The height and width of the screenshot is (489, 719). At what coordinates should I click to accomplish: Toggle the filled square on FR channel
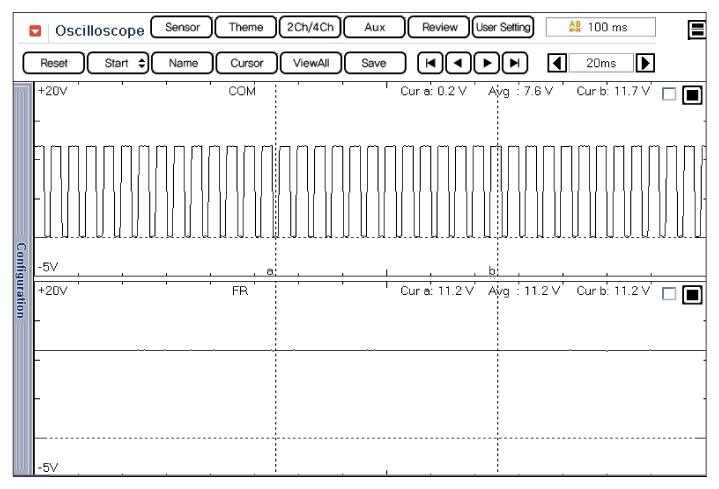click(689, 294)
